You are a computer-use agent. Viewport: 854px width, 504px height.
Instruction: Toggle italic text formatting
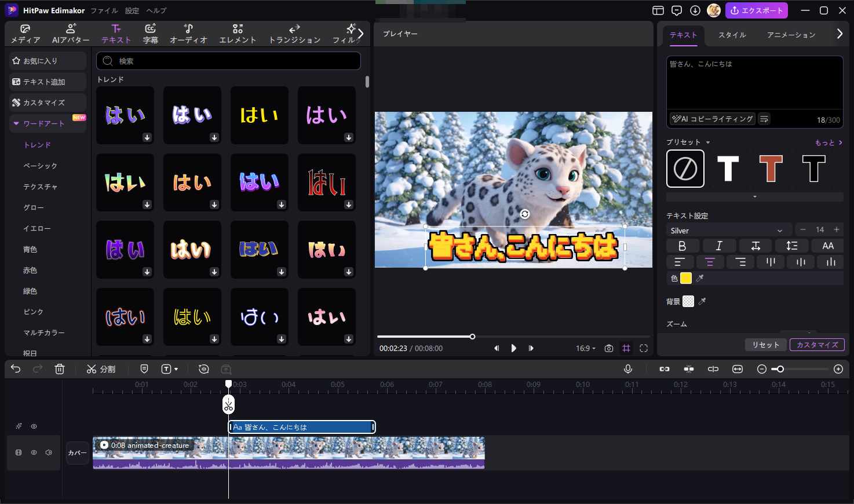(x=719, y=246)
